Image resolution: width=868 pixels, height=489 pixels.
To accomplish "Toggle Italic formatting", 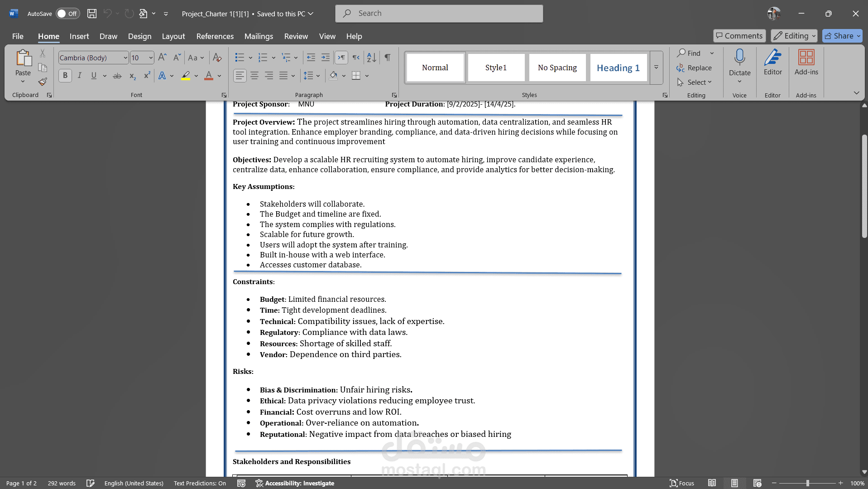I will tap(80, 76).
